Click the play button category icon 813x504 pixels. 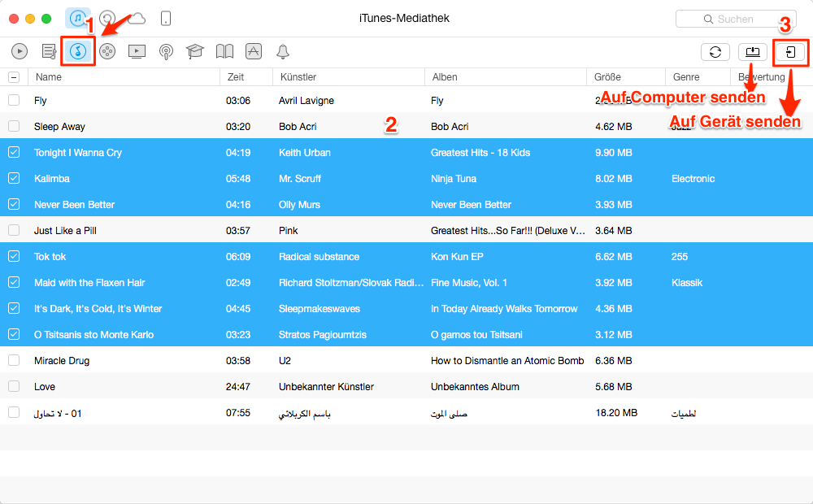[x=20, y=51]
